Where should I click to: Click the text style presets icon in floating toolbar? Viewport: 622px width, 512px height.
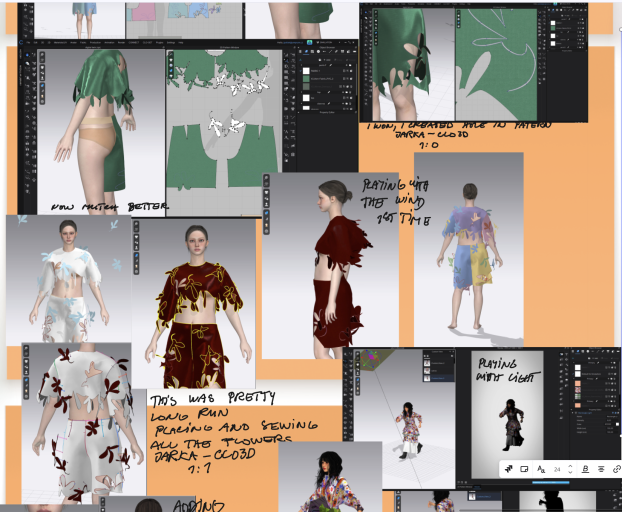click(509, 469)
